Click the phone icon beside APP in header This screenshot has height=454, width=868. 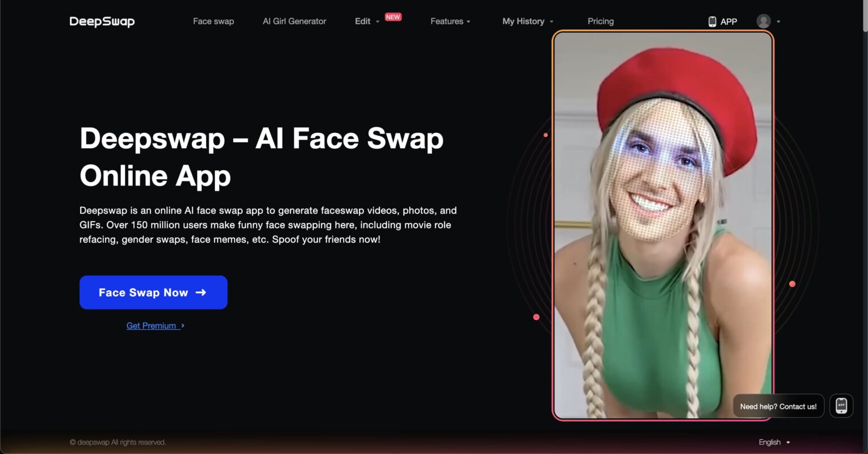712,21
